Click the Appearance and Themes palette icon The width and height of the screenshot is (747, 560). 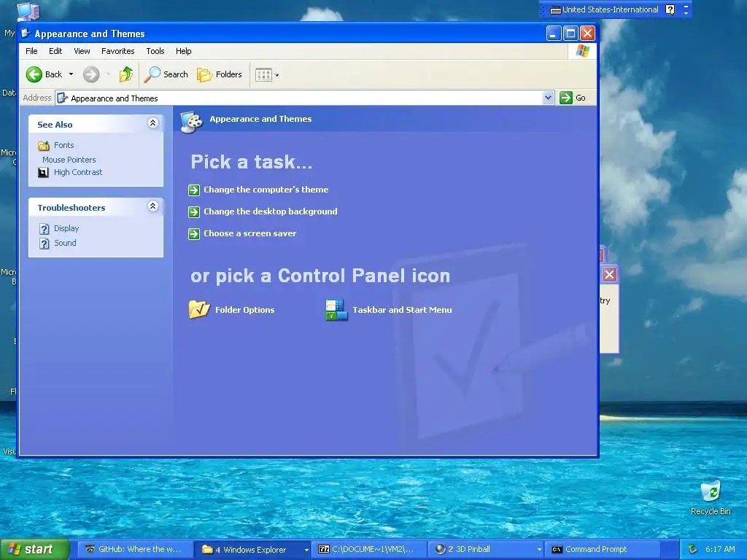tap(192, 122)
